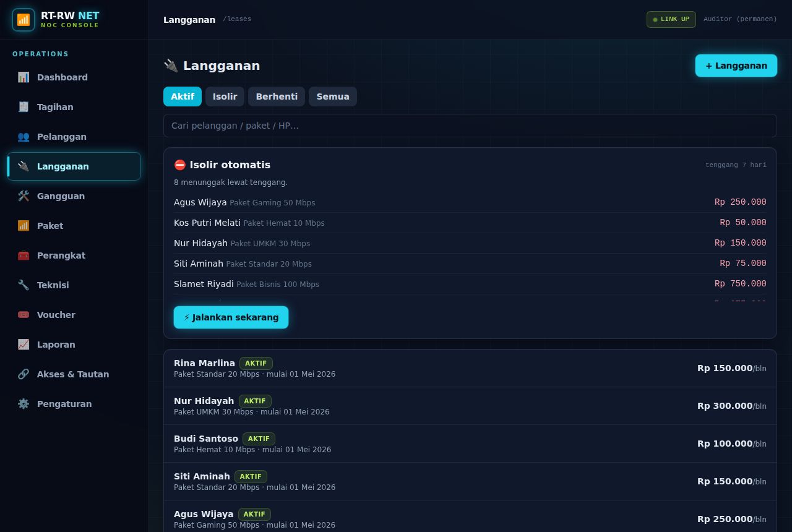Click the Teknisi wrench icon

[24, 285]
